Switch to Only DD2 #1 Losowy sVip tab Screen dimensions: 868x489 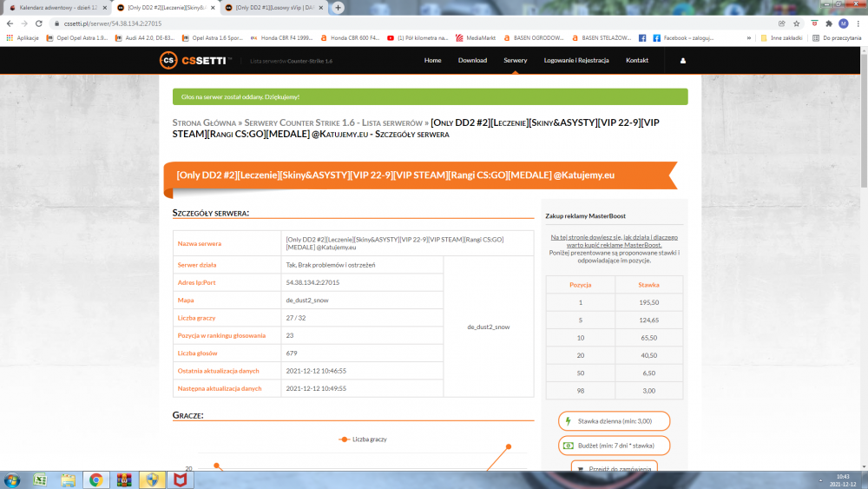pos(274,8)
